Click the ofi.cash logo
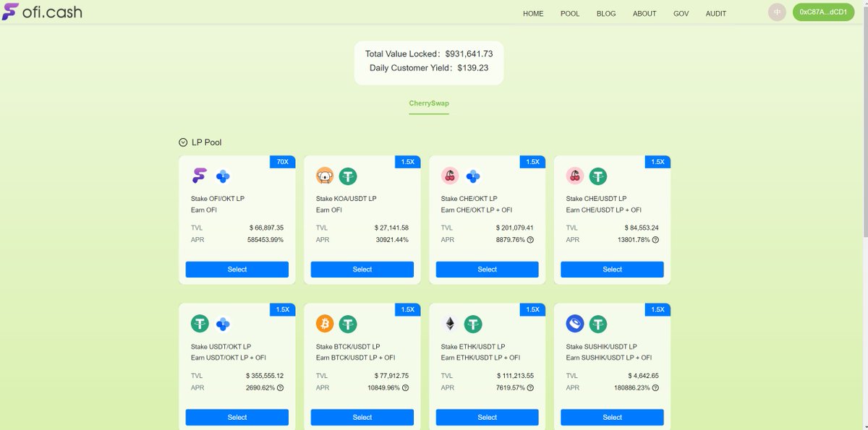 coord(42,12)
